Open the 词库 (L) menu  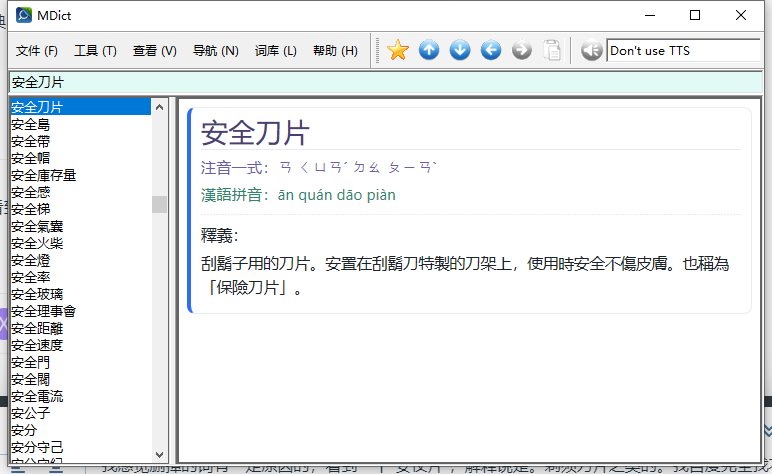[276, 51]
